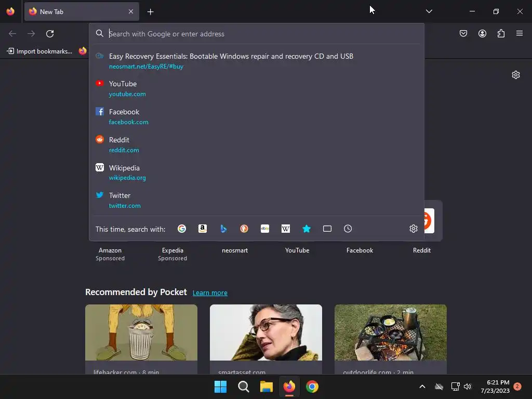Open neosmart shortcut tile
532x399 pixels.
tap(235, 250)
